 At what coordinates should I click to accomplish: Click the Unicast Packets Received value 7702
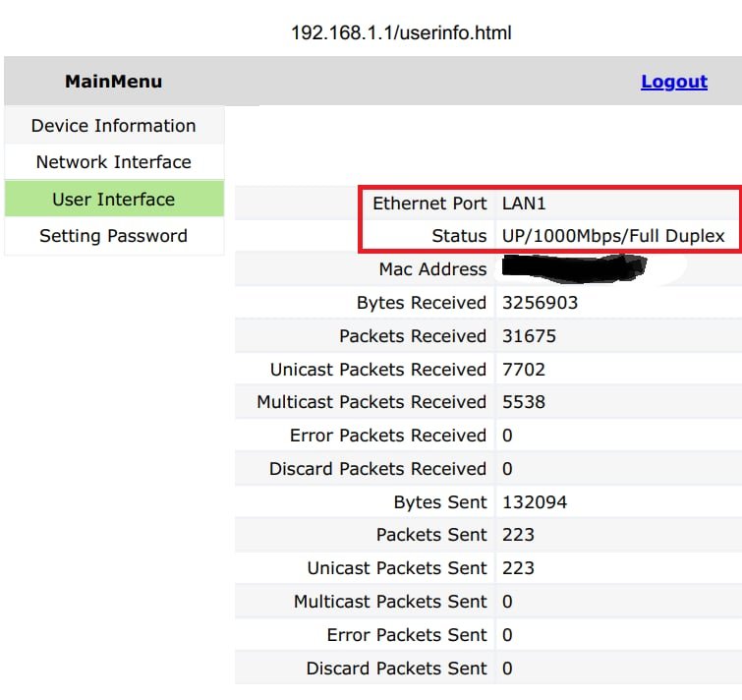coord(523,370)
